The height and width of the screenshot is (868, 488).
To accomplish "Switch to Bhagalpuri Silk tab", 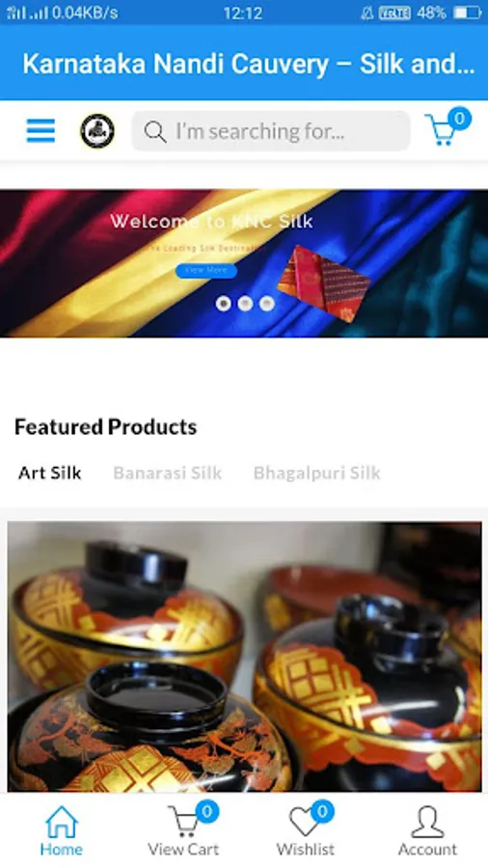I will 317,473.
